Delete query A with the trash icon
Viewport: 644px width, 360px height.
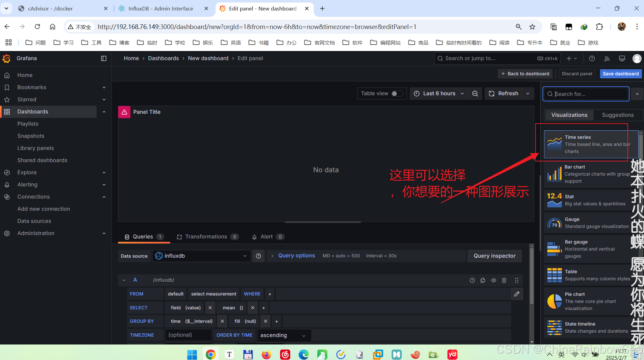504,280
